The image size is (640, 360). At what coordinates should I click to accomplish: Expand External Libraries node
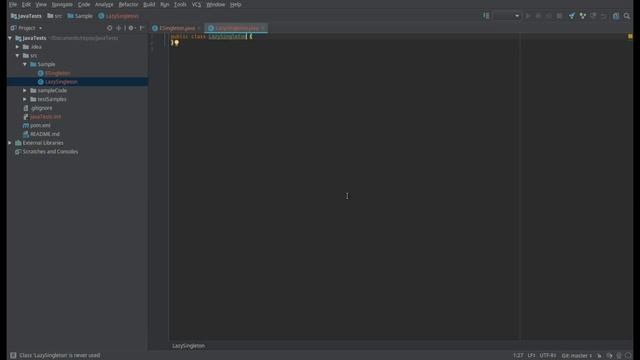click(x=10, y=143)
